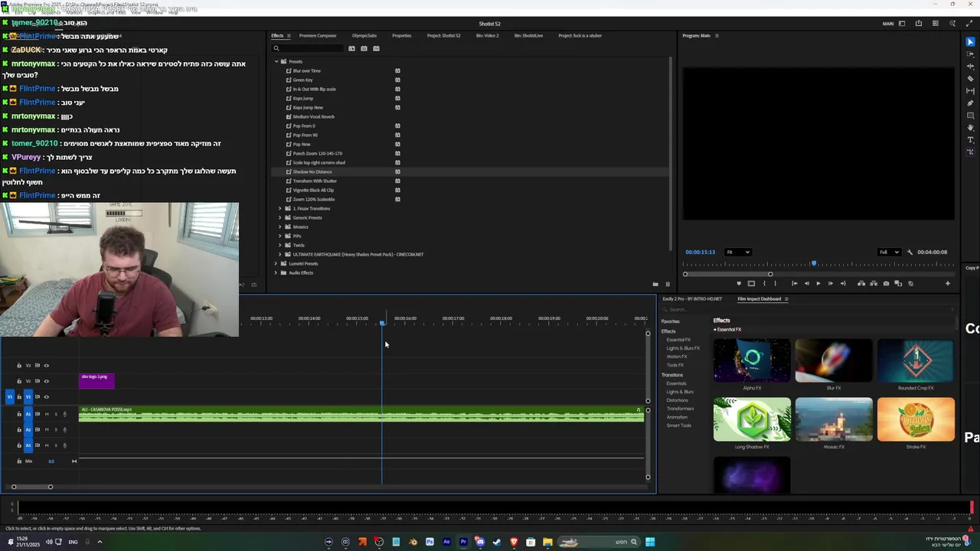Mute audio track A1
Image resolution: width=980 pixels, height=551 pixels.
[x=47, y=414]
